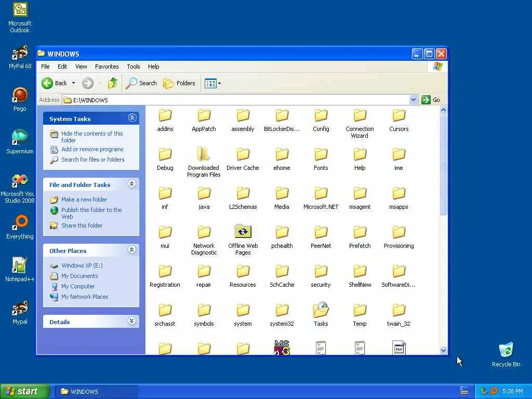This screenshot has width=532, height=399.
Task: Go to Windows XP (E:) drive link
Action: tap(82, 265)
